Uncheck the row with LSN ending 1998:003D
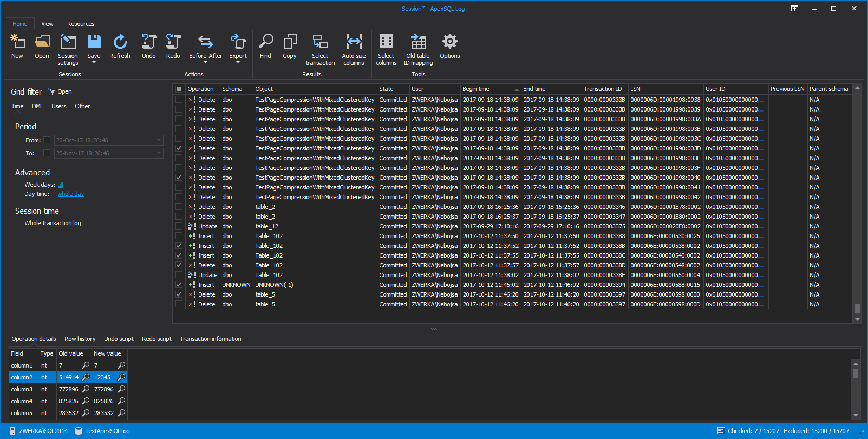The height and width of the screenshot is (439, 868). coord(179,148)
